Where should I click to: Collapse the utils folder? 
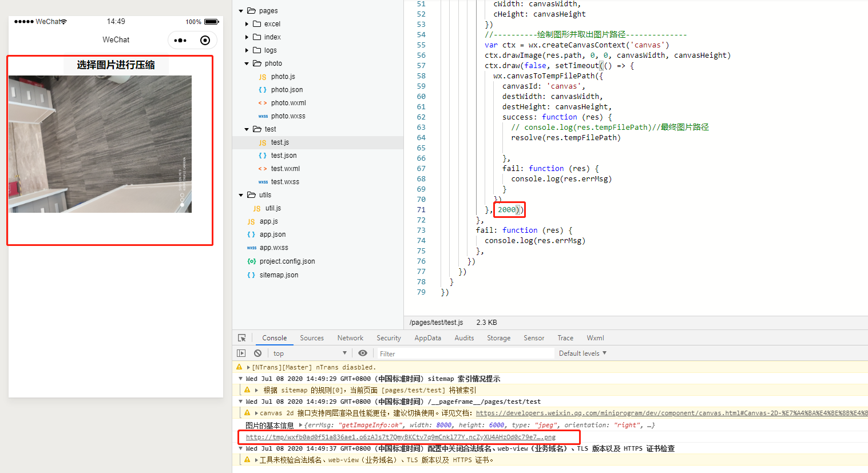[x=241, y=195]
